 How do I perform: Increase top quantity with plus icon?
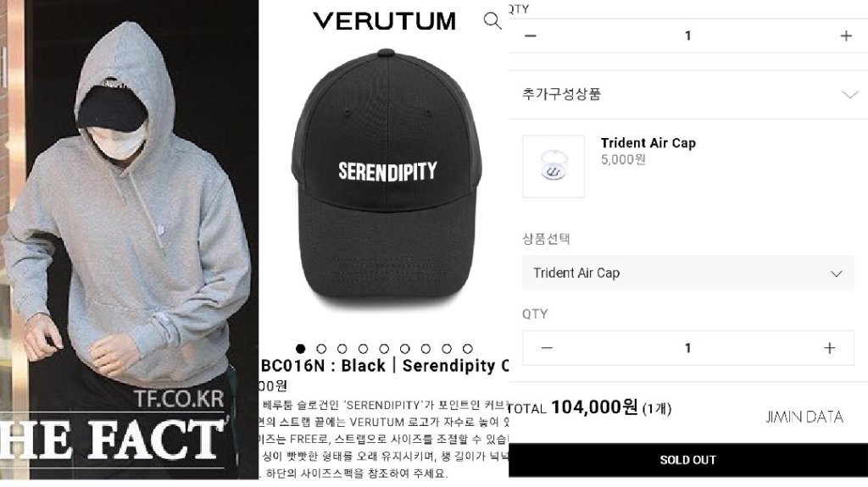846,36
